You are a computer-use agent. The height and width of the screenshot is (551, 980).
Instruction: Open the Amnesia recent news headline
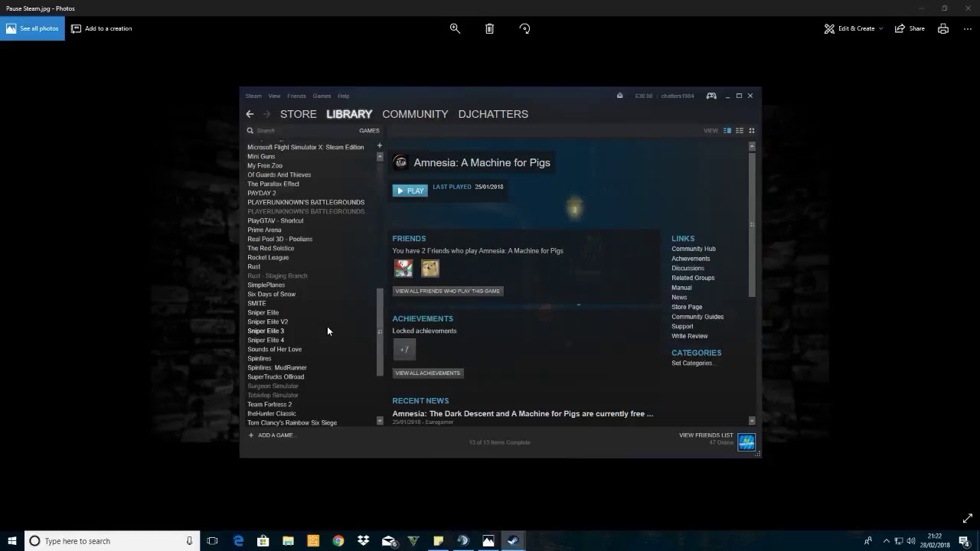coord(522,413)
